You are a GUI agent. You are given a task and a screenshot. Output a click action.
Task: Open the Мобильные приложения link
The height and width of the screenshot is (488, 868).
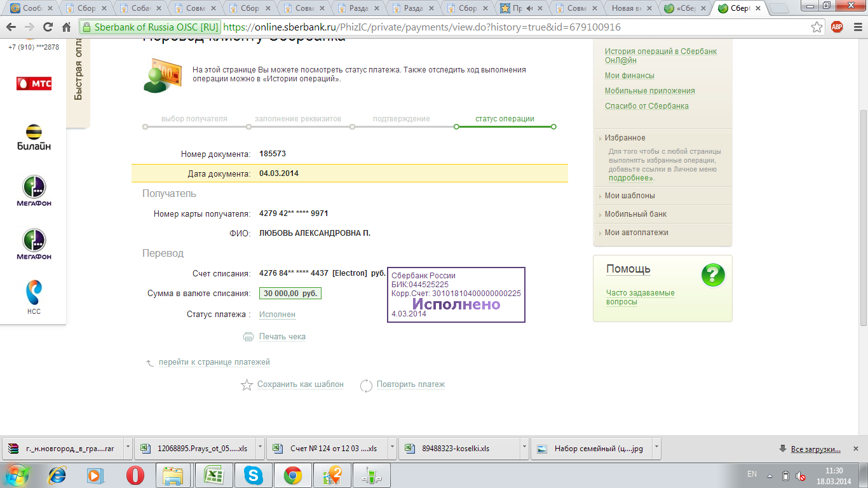coord(650,91)
